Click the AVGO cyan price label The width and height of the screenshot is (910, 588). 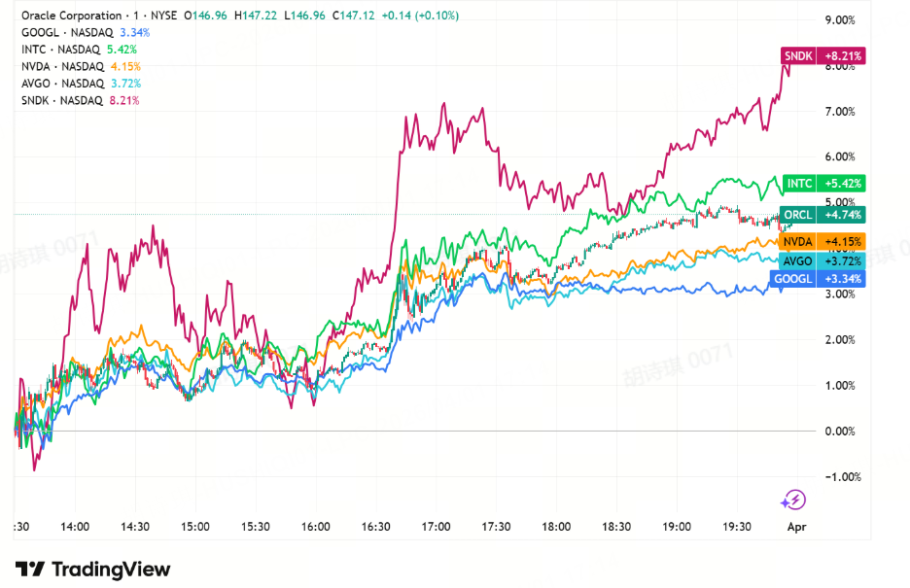coord(822,260)
